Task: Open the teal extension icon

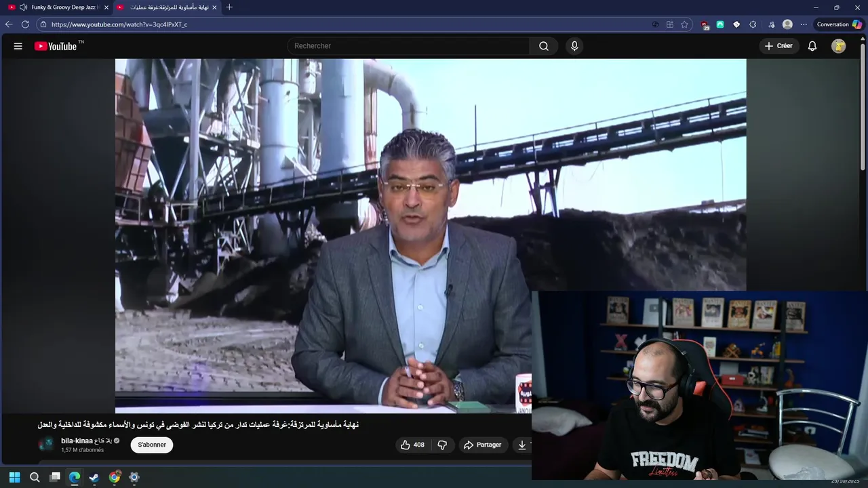Action: [x=720, y=24]
